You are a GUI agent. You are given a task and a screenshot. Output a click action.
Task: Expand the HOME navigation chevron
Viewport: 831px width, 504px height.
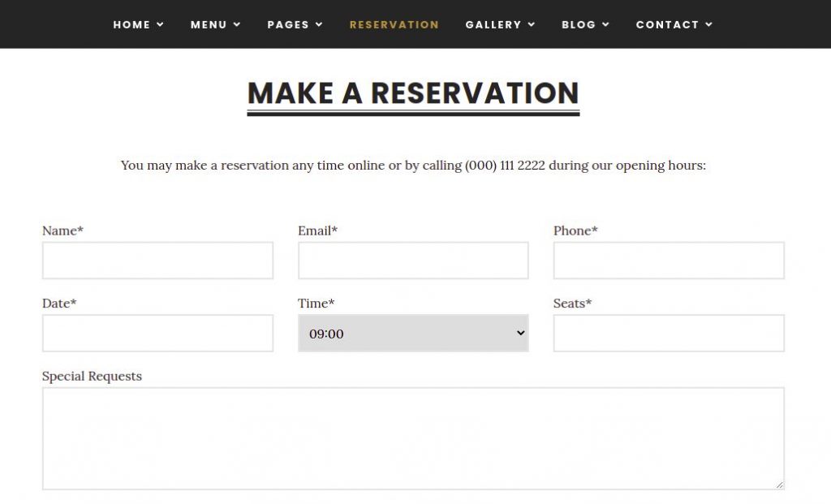[x=161, y=24]
